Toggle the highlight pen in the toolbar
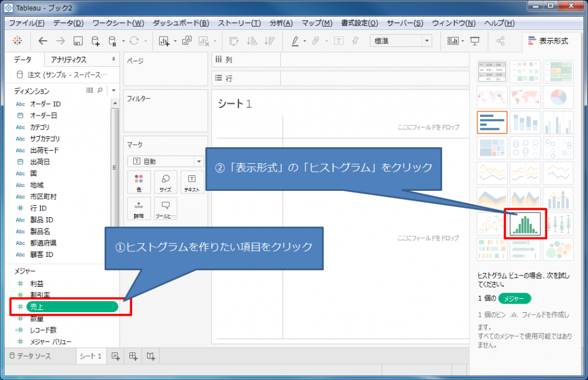588x380 pixels. [x=298, y=41]
